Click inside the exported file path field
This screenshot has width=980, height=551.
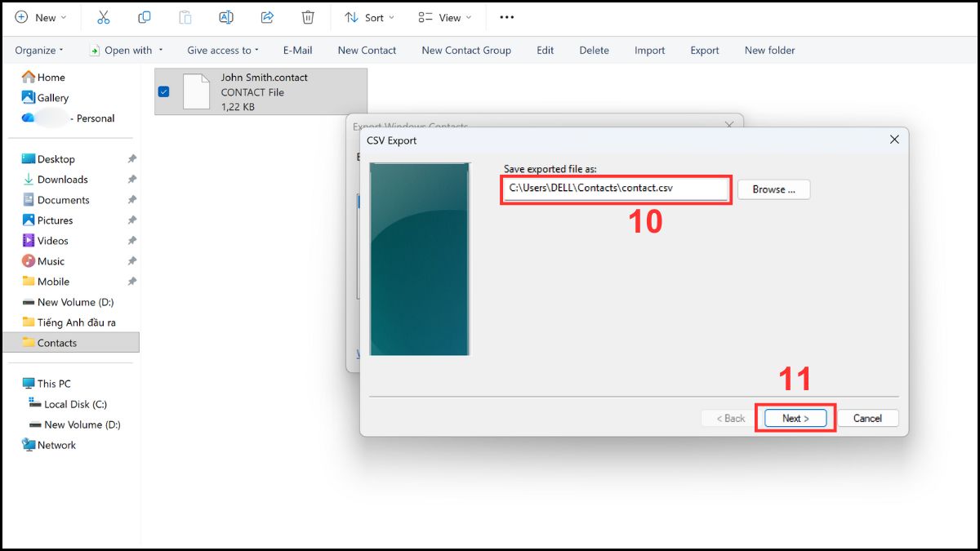[614, 189]
